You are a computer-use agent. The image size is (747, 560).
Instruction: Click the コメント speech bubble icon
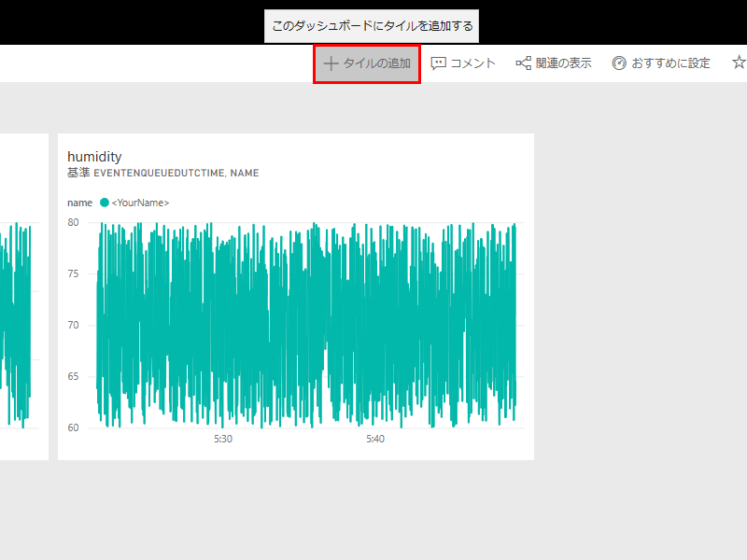pos(439,63)
